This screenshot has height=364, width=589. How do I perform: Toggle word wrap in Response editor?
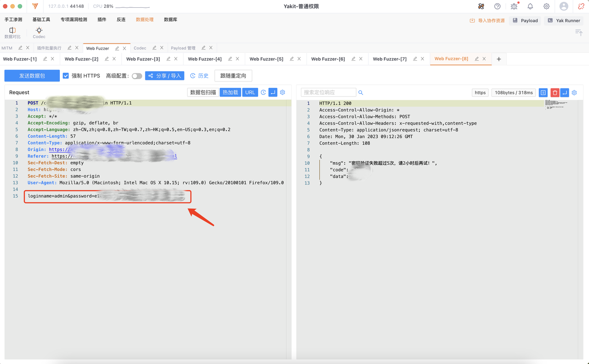tap(565, 92)
